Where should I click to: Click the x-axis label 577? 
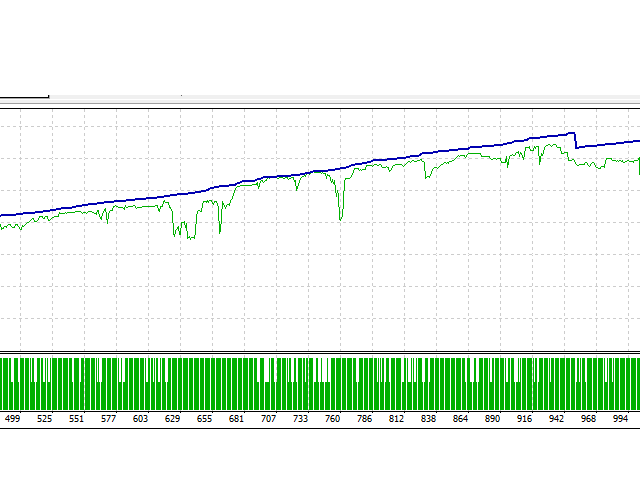click(108, 419)
